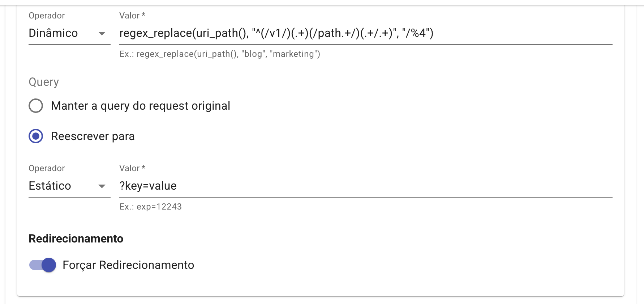The width and height of the screenshot is (644, 304).
Task: Click the regex_replace example hint text
Action: tap(219, 54)
